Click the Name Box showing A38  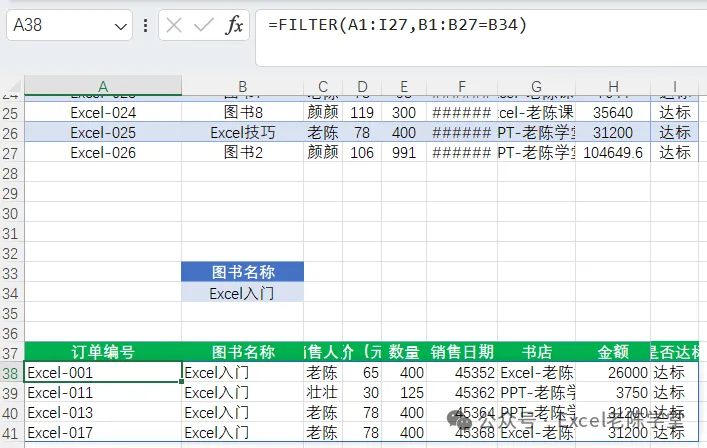tap(69, 25)
